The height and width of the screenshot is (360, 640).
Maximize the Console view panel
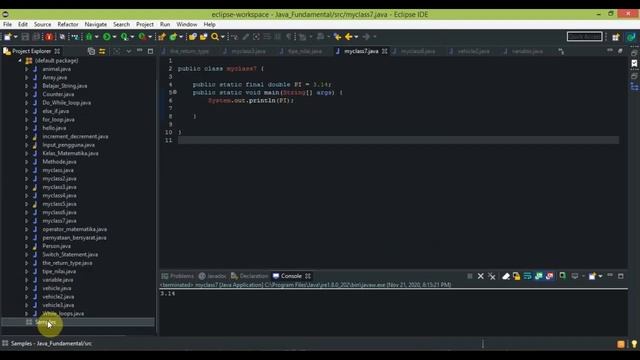click(x=621, y=276)
